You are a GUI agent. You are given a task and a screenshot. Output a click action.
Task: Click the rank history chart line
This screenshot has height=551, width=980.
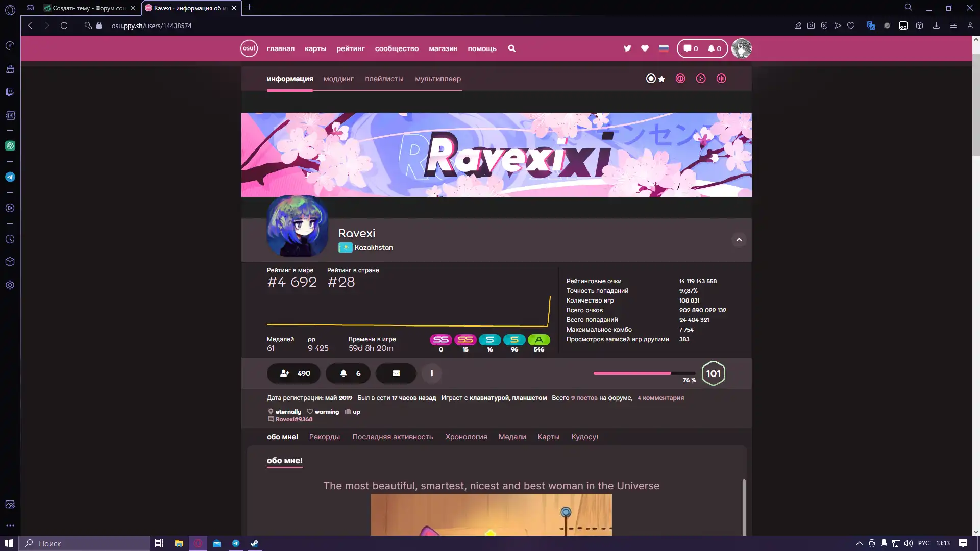tap(408, 311)
